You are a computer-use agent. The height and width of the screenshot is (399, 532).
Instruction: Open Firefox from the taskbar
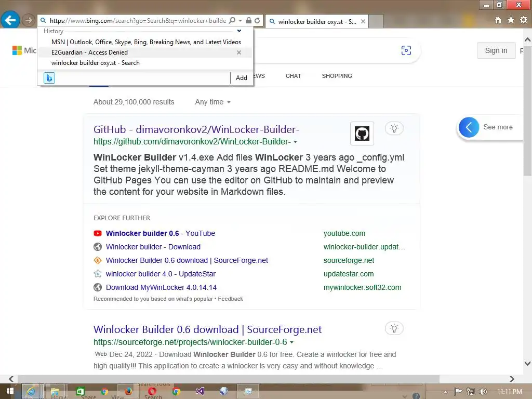click(128, 391)
